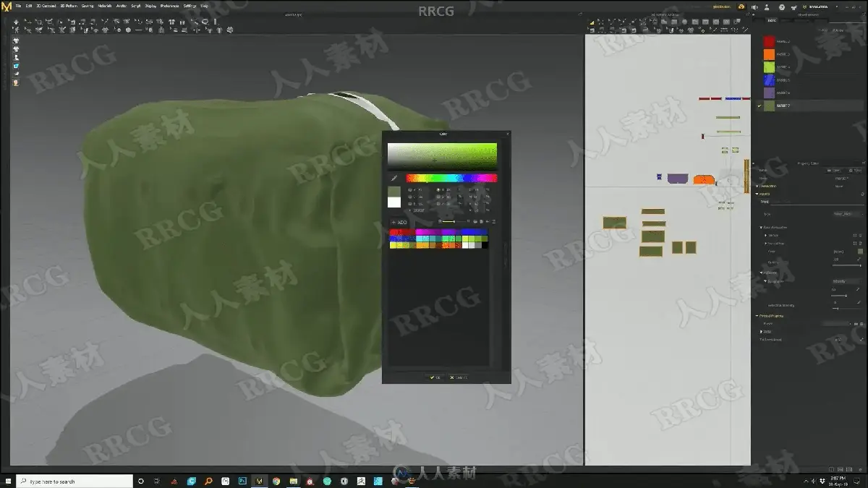Close the Color dialog window
The image size is (868, 488).
[x=507, y=134]
